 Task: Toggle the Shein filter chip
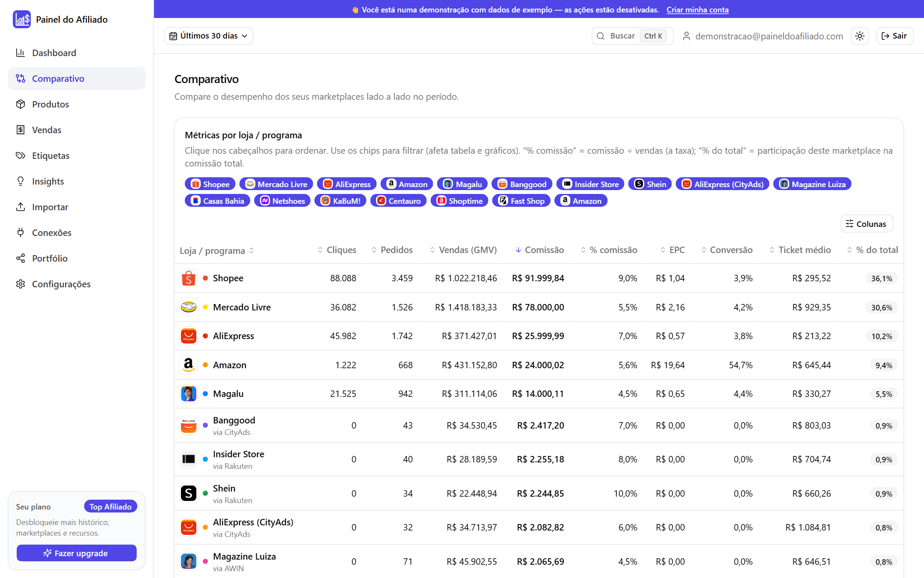point(650,184)
